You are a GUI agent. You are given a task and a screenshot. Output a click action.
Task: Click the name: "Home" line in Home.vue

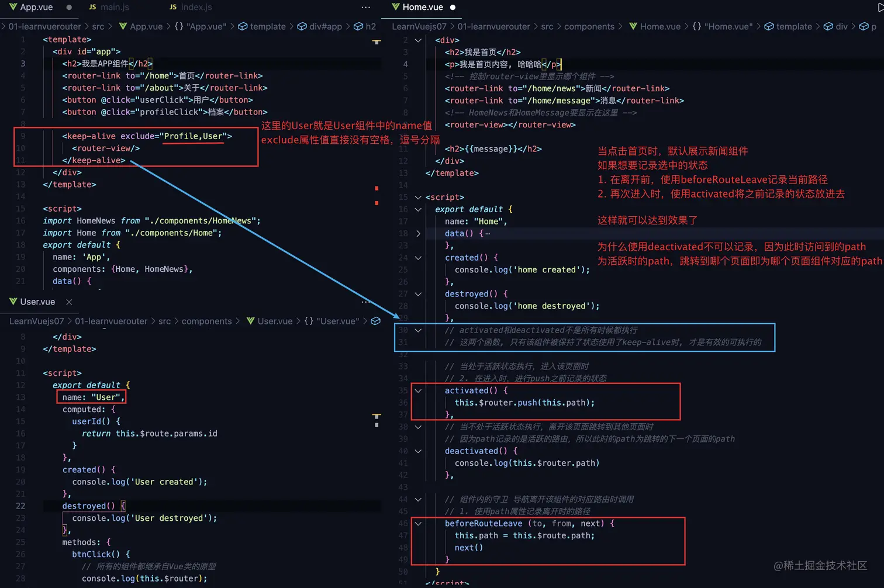[x=476, y=222]
